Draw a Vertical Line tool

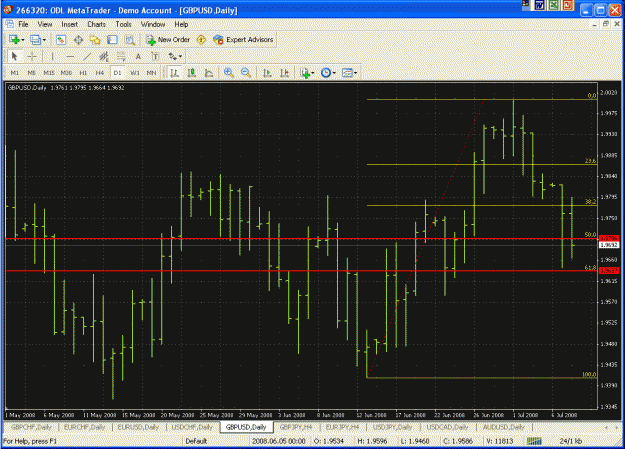coord(53,56)
